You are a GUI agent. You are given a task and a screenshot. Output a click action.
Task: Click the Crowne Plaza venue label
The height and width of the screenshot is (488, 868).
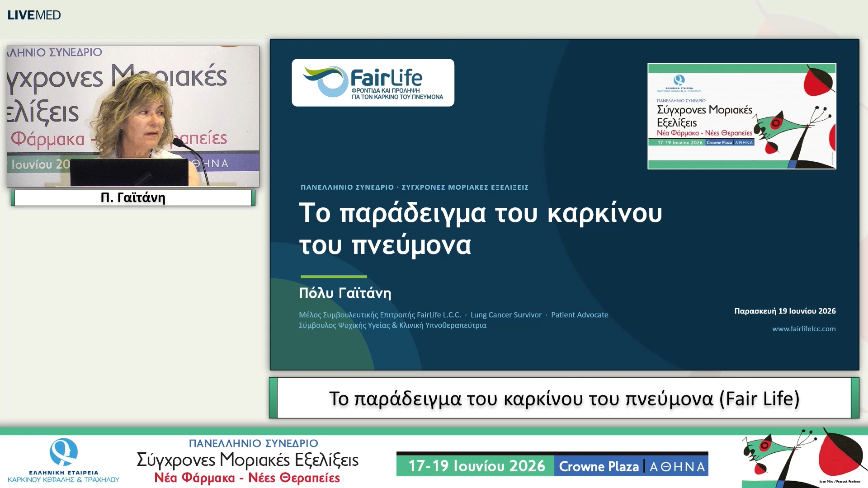point(599,466)
